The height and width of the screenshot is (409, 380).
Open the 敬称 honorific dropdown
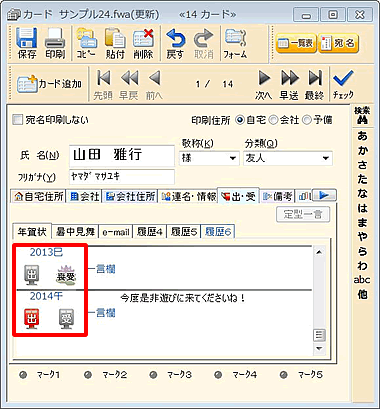(233, 158)
